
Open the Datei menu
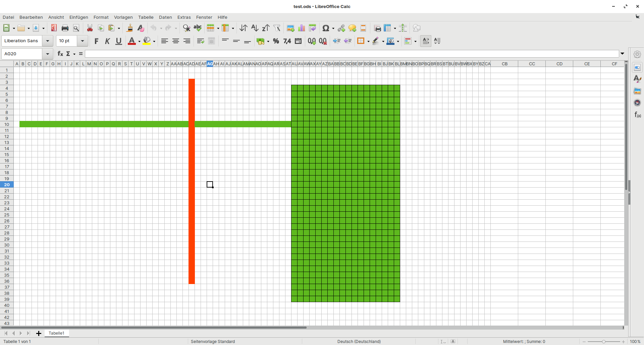(x=8, y=17)
